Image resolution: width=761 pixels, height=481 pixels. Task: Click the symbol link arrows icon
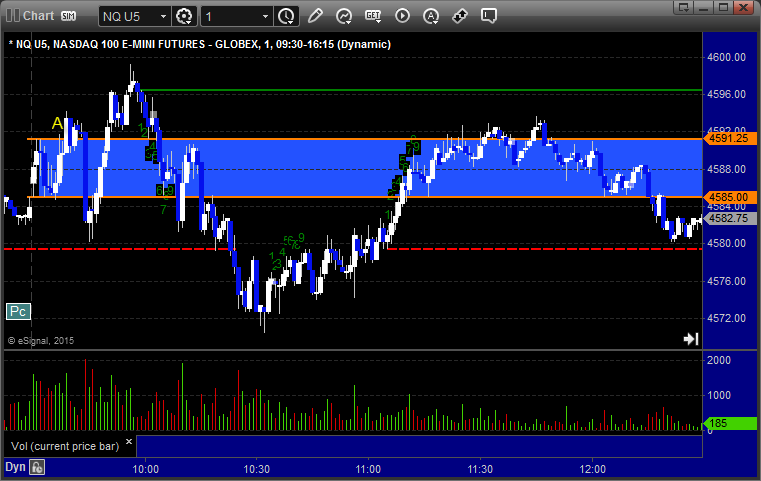(460, 16)
